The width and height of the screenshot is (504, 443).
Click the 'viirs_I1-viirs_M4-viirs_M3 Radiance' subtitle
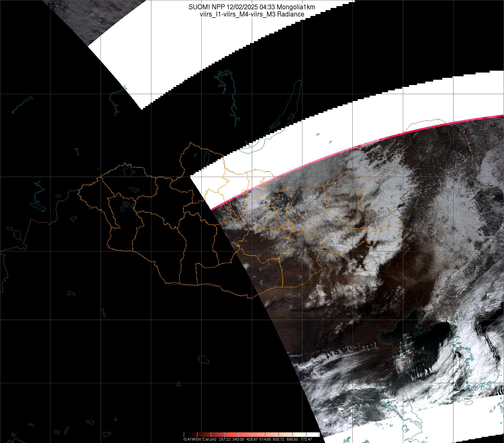tap(252, 14)
